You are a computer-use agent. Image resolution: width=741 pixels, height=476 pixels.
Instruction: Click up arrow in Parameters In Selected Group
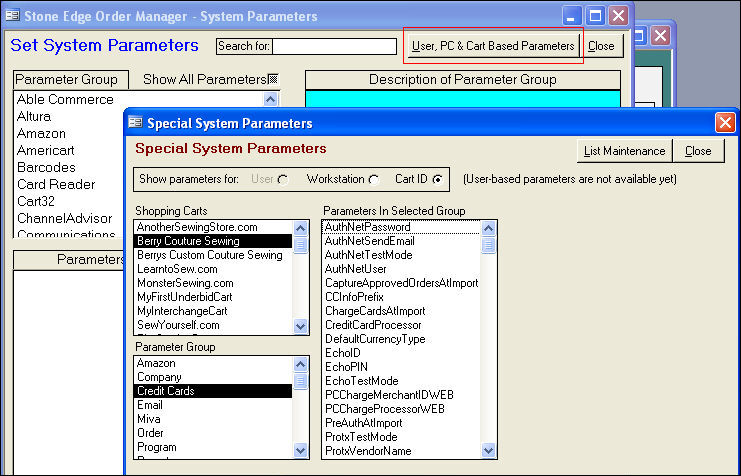(x=488, y=229)
